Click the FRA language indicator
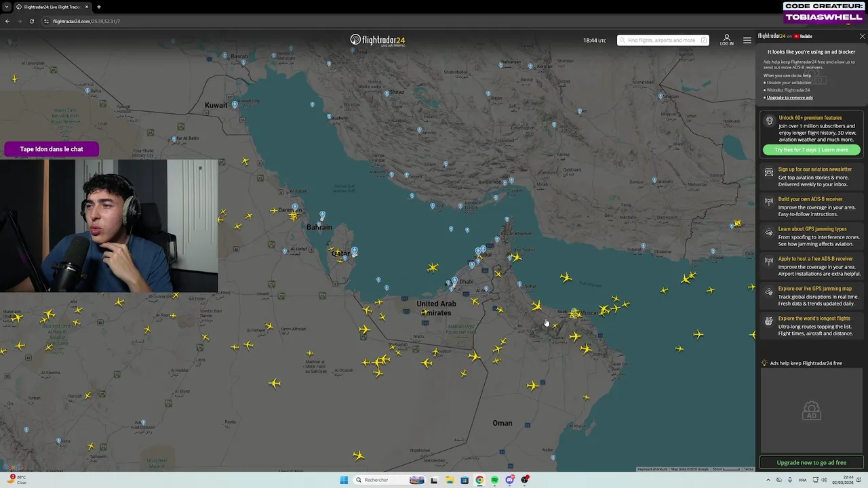Image resolution: width=868 pixels, height=488 pixels. 802,480
